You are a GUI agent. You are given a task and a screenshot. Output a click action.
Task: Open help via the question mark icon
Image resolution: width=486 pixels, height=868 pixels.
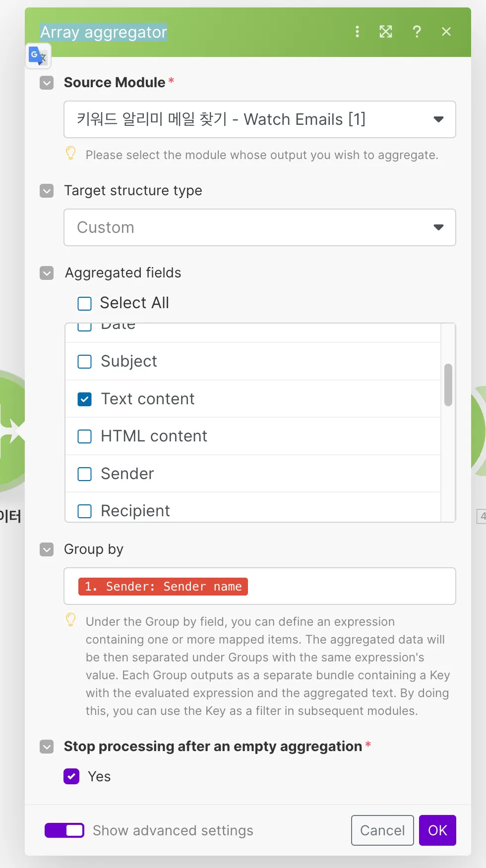point(417,32)
